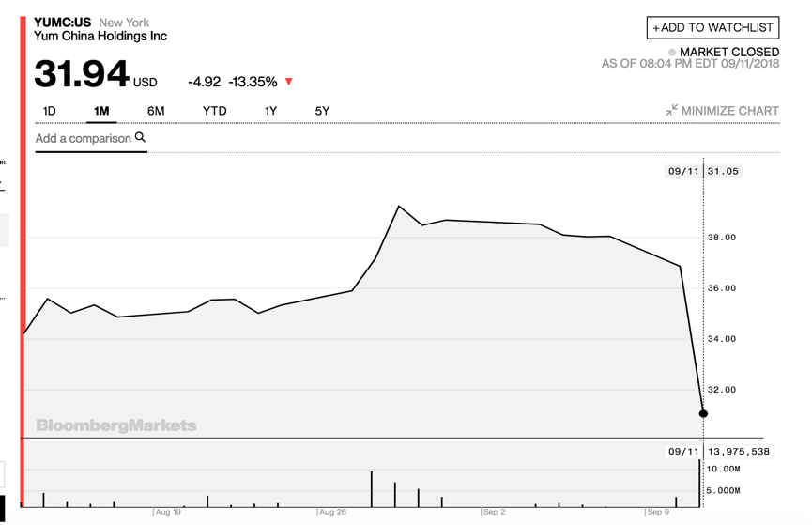812x525 pixels.
Task: Click the minimize chart arrows icon
Action: pyautogui.click(x=672, y=110)
